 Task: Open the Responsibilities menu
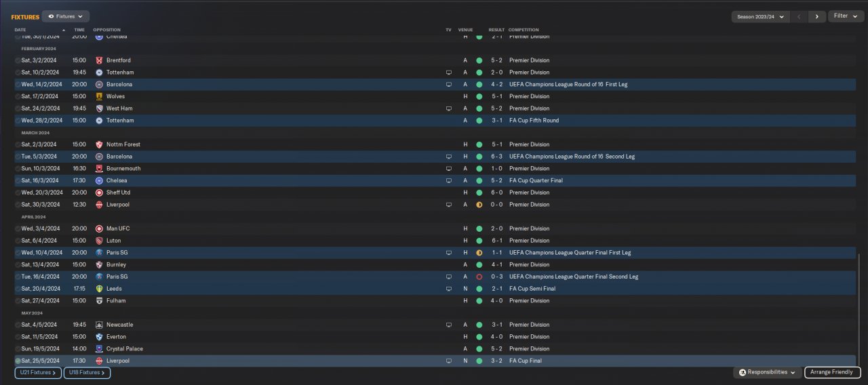coord(767,372)
